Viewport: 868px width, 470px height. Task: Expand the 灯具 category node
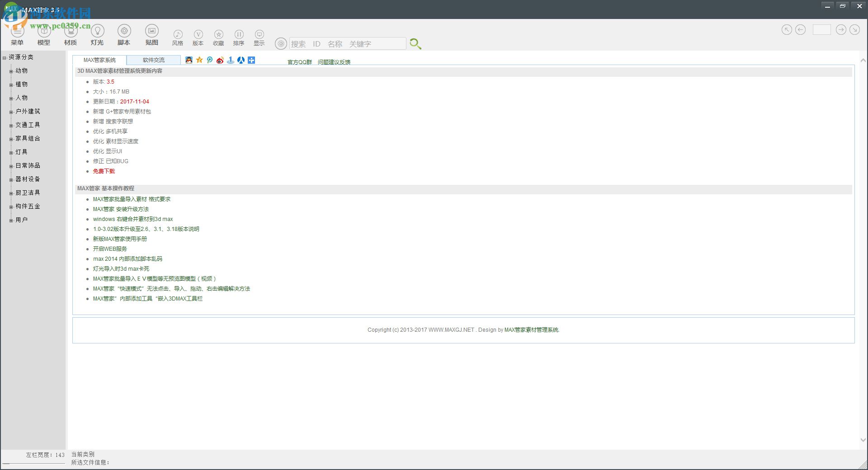click(11, 153)
